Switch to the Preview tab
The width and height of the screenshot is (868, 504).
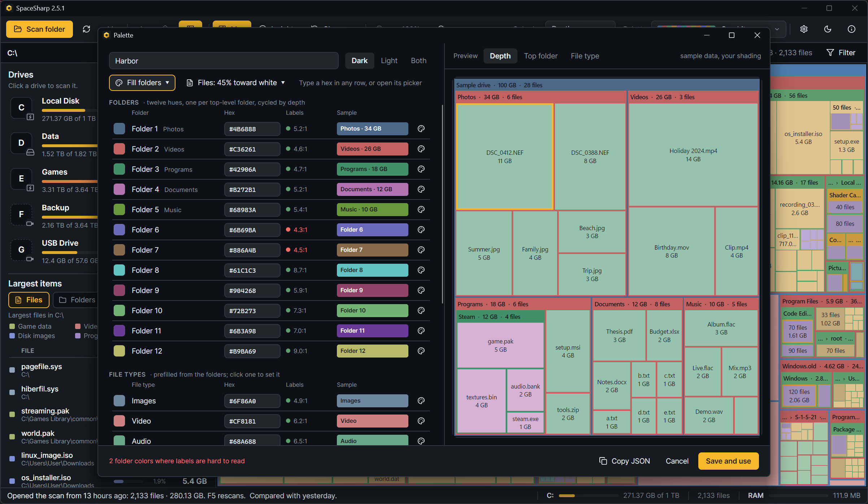465,56
